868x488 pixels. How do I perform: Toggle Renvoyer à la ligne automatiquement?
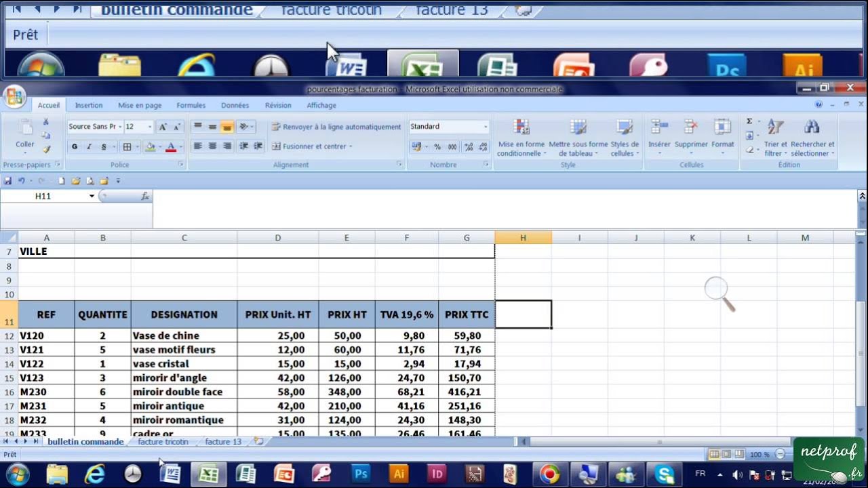[x=336, y=127]
